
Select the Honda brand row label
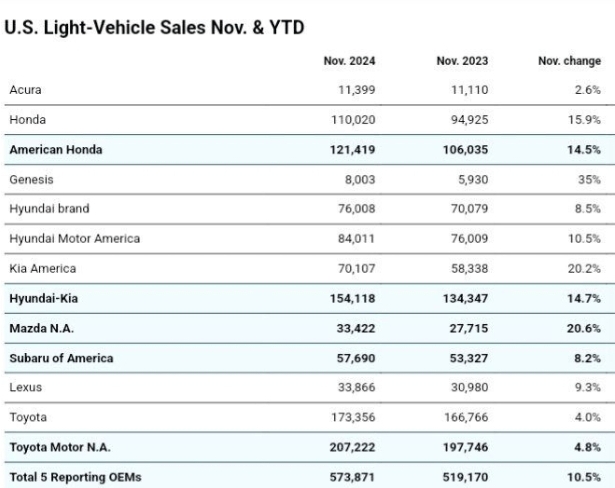pyautogui.click(x=27, y=120)
